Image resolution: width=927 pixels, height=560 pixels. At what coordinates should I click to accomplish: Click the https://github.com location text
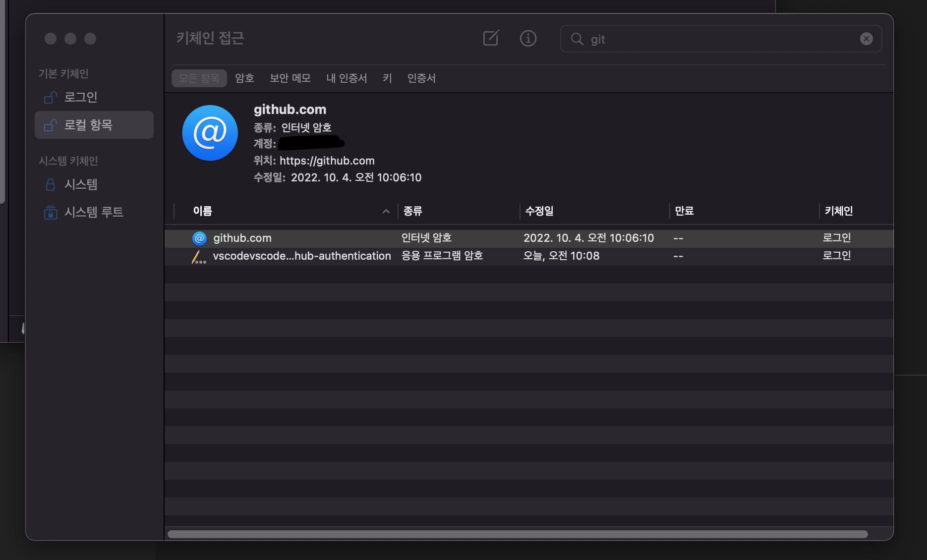pyautogui.click(x=327, y=161)
